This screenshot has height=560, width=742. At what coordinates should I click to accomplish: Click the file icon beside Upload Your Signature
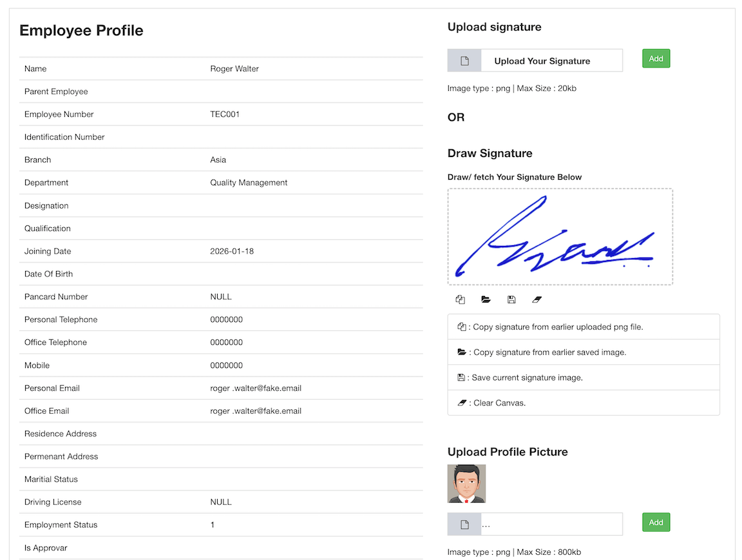click(464, 61)
